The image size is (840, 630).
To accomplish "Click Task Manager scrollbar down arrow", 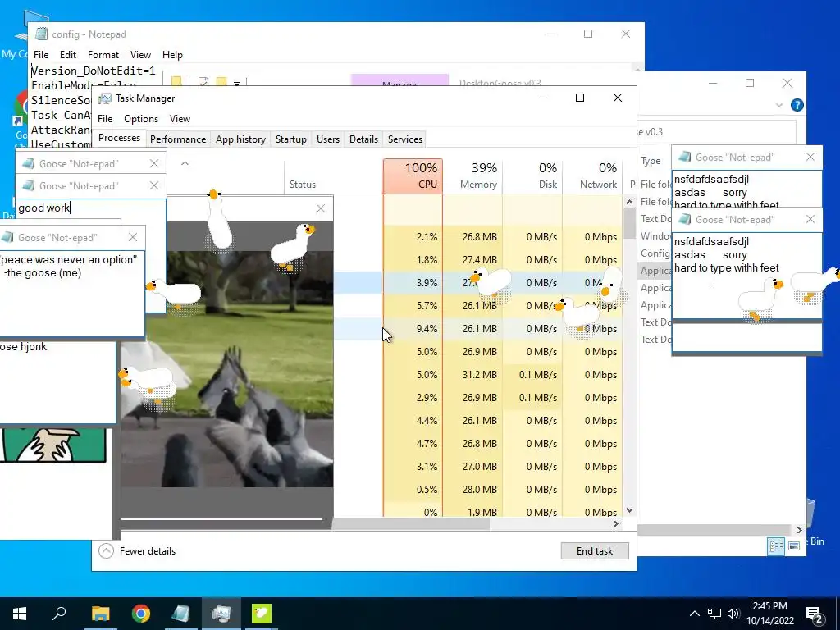I will pos(629,510).
